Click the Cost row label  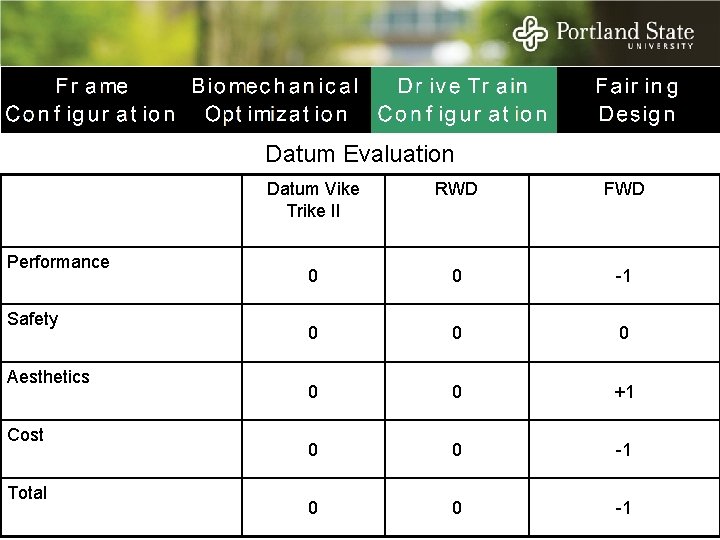(26, 434)
